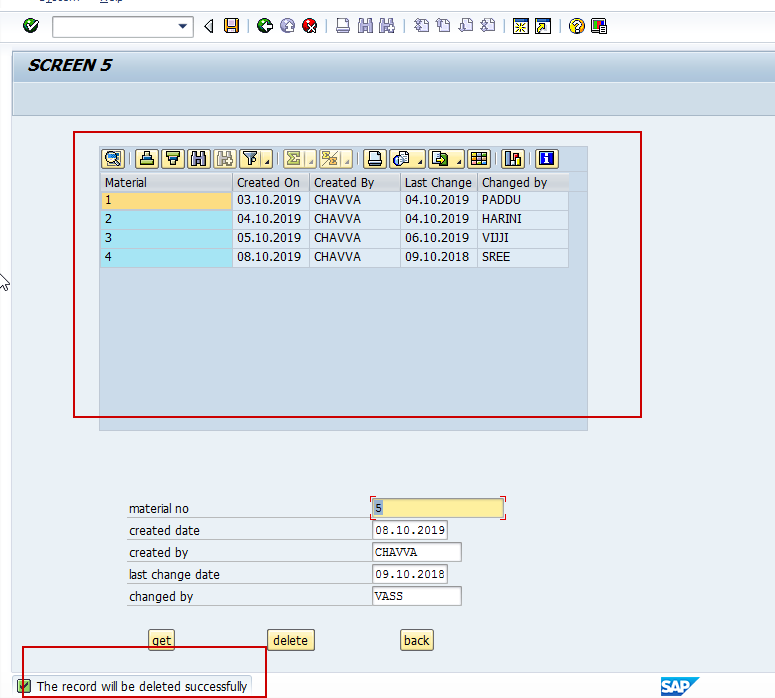Click the Generate Shortcut icon
This screenshot has width=775, height=698.
coord(543,26)
